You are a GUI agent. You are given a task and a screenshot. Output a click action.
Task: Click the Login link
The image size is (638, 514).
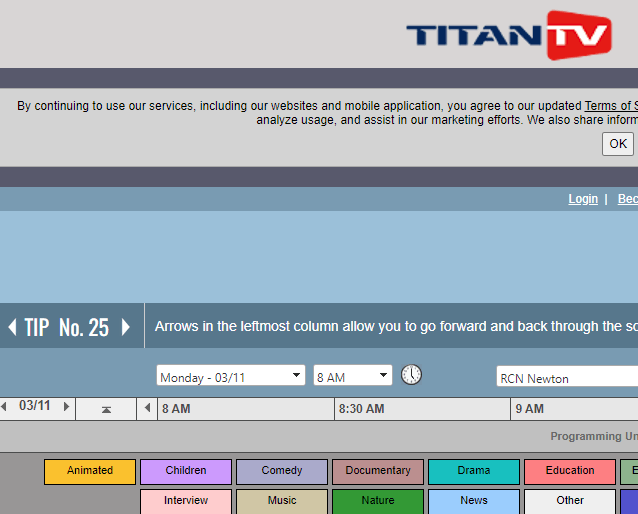click(583, 199)
